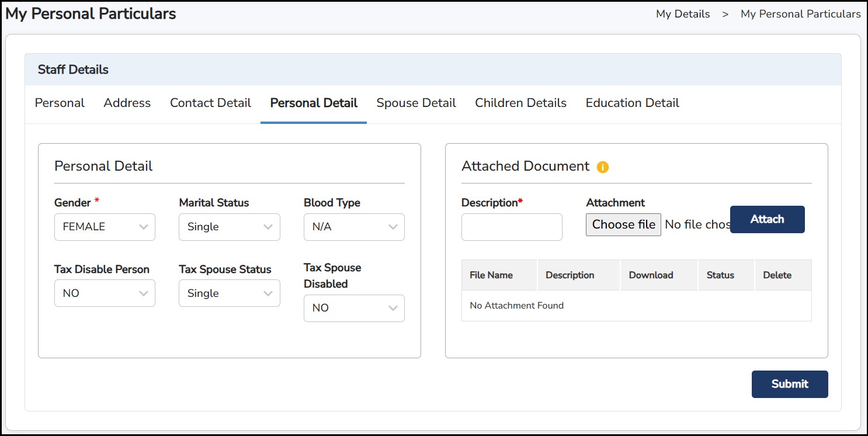Focus the Description input field
Image resolution: width=868 pixels, height=436 pixels.
512,227
